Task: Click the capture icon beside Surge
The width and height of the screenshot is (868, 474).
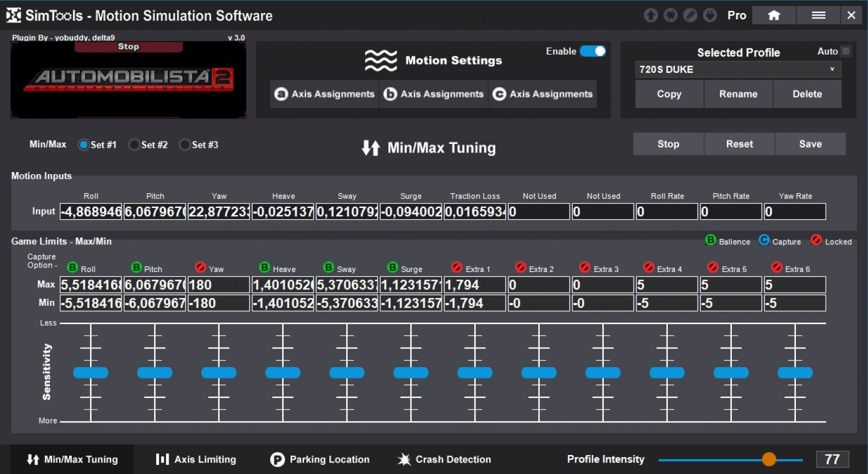Action: point(392,267)
